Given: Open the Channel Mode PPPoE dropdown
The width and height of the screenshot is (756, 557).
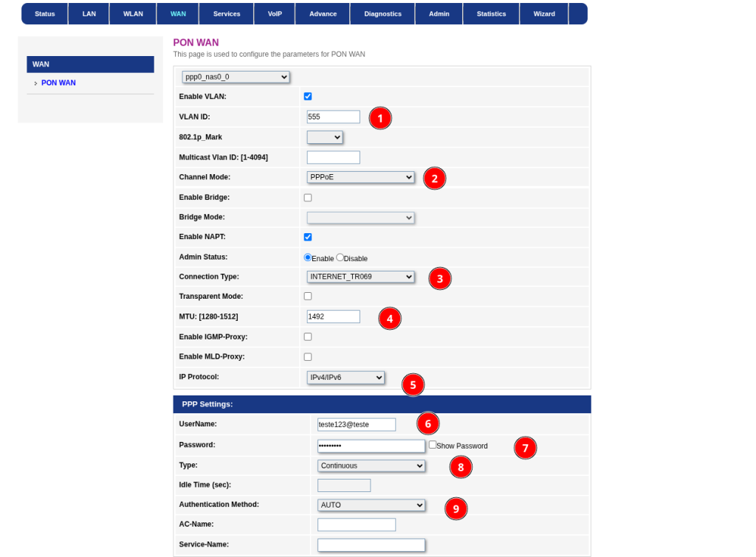Looking at the screenshot, I should click(360, 177).
